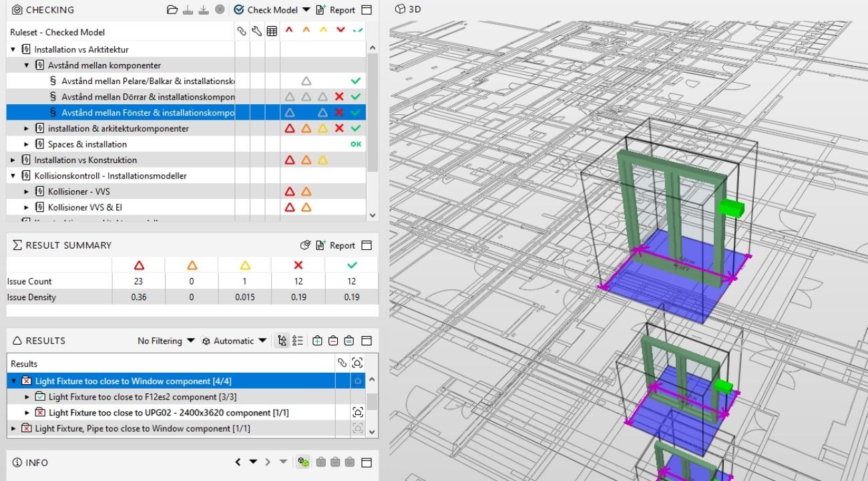Click the 3D view cube icon
Viewport: 868px width, 481px height.
coord(399,9)
